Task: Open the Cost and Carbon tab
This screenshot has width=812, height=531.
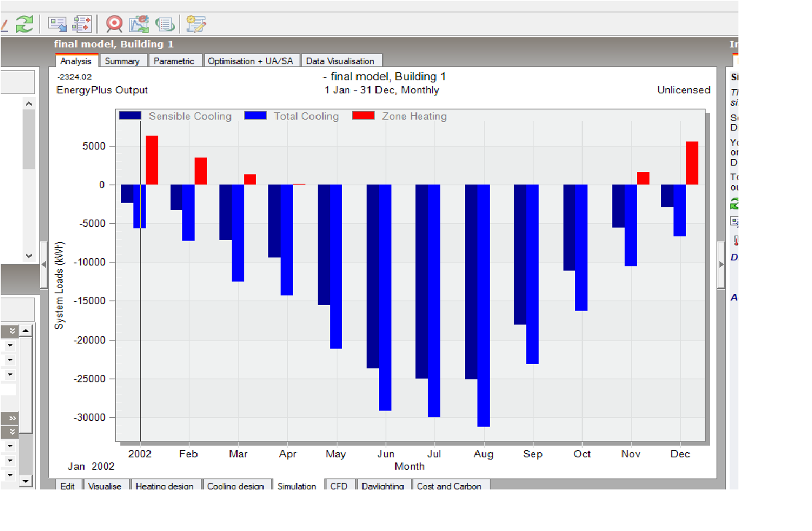Action: (450, 485)
